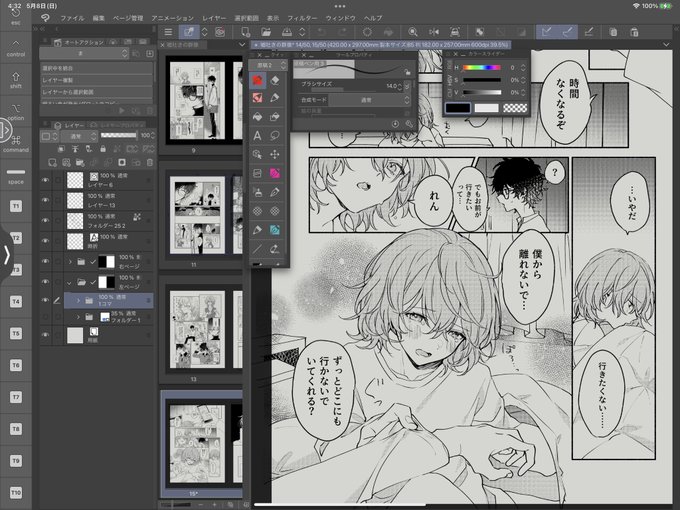The image size is (680, 510).
Task: Click the Fit to screen icon in the command bar
Action: pos(454,32)
